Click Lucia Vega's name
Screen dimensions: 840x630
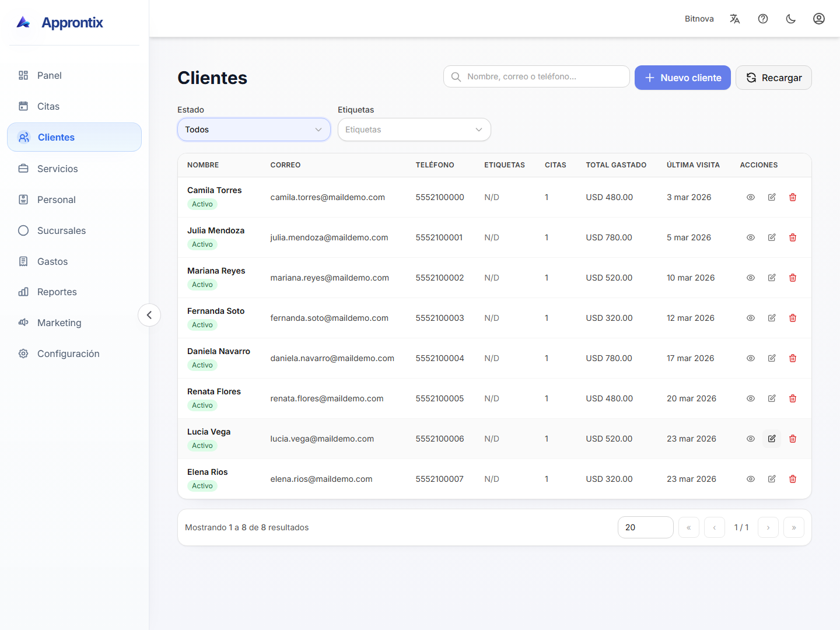(x=209, y=432)
